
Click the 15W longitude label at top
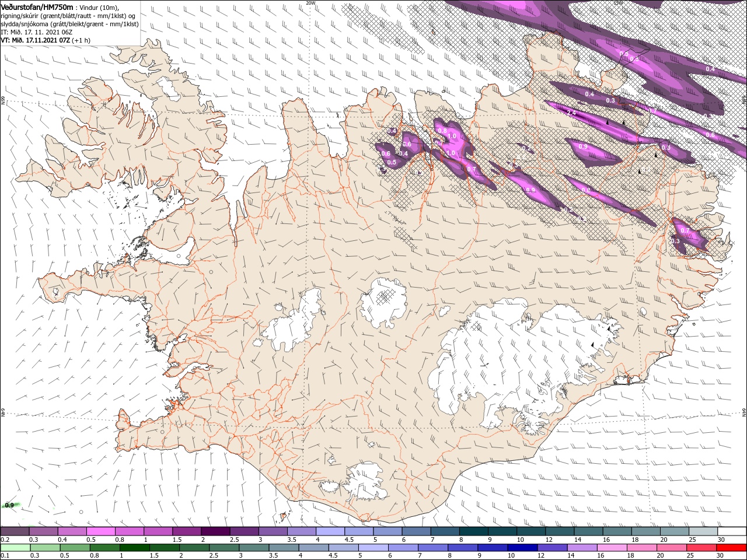click(x=618, y=3)
